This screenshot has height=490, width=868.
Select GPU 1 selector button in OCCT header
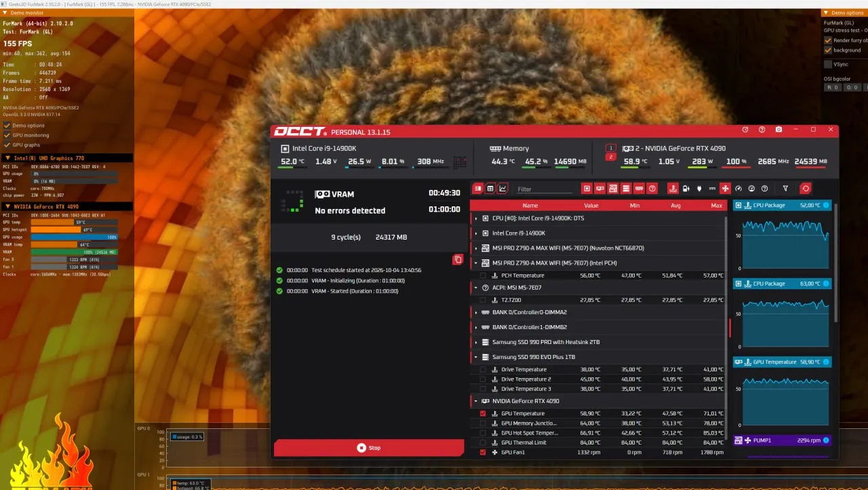pyautogui.click(x=610, y=148)
